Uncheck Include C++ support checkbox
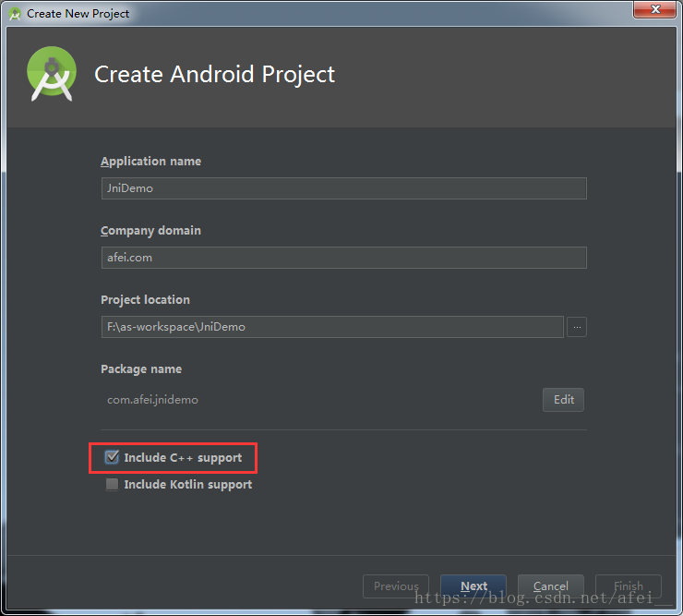683x616 pixels. click(x=112, y=457)
